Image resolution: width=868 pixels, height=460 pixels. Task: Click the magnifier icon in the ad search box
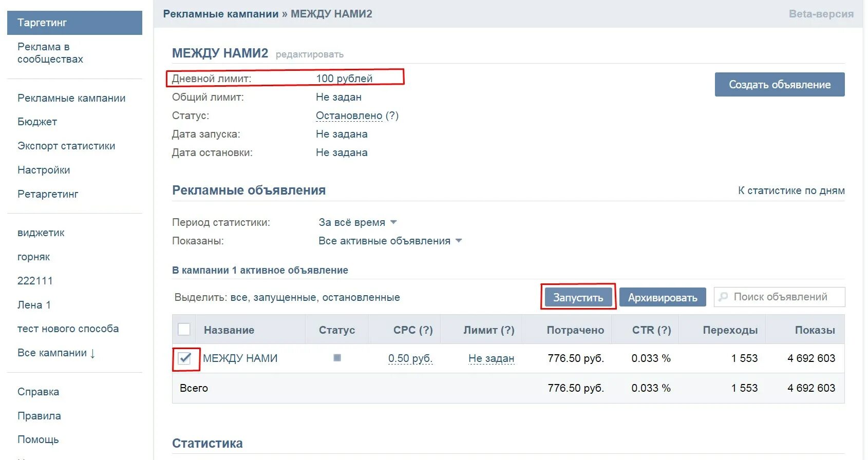tap(723, 297)
